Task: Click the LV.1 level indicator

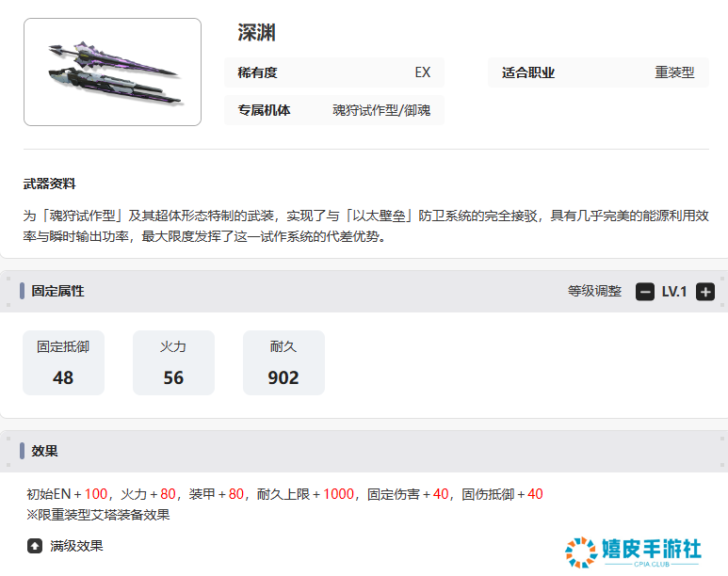Action: click(x=674, y=292)
